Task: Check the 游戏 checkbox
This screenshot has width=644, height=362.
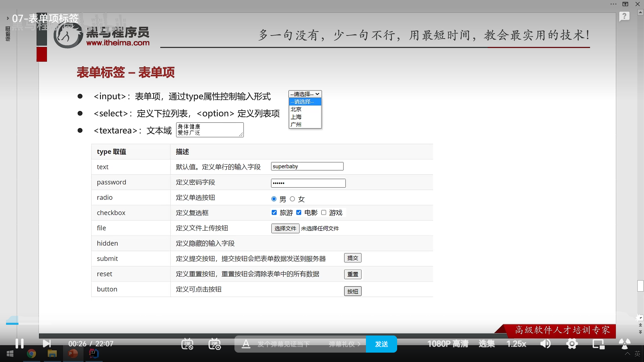Action: 324,213
